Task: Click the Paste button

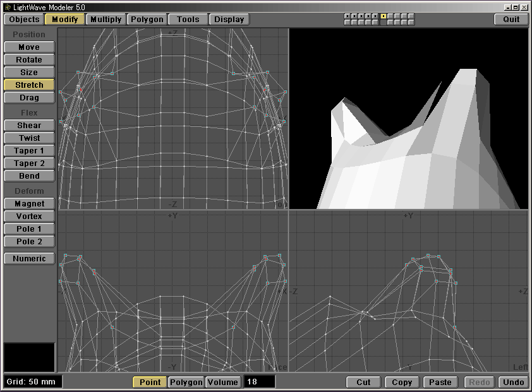Action: tap(440, 383)
